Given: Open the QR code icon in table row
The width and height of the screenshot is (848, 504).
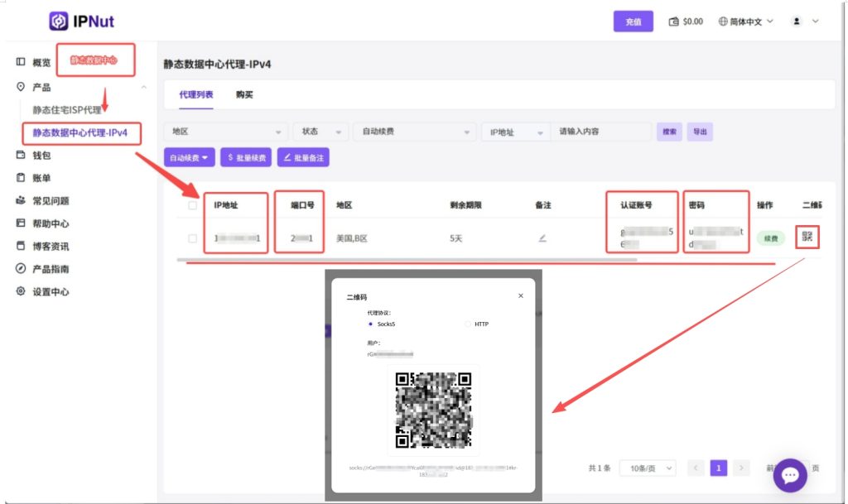Looking at the screenshot, I should point(807,238).
